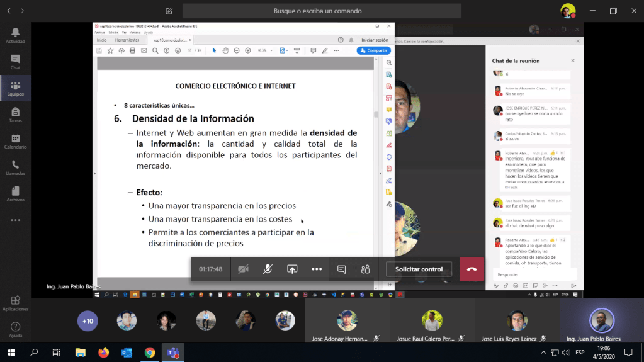Click the new chat compose icon
The height and width of the screenshot is (362, 644).
[x=169, y=11]
